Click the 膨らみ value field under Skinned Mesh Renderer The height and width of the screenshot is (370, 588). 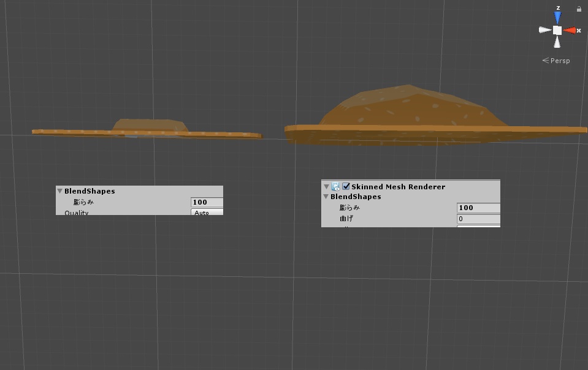478,208
